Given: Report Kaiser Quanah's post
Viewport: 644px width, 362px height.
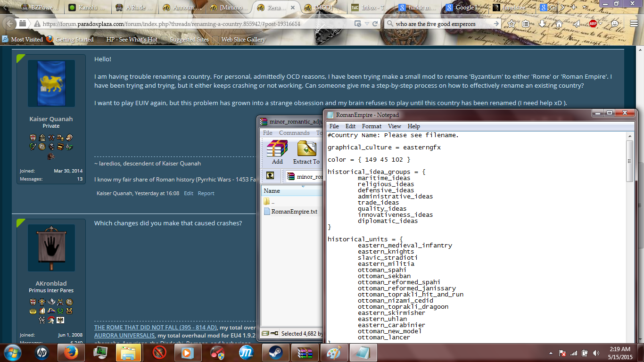Looking at the screenshot, I should point(206,193).
